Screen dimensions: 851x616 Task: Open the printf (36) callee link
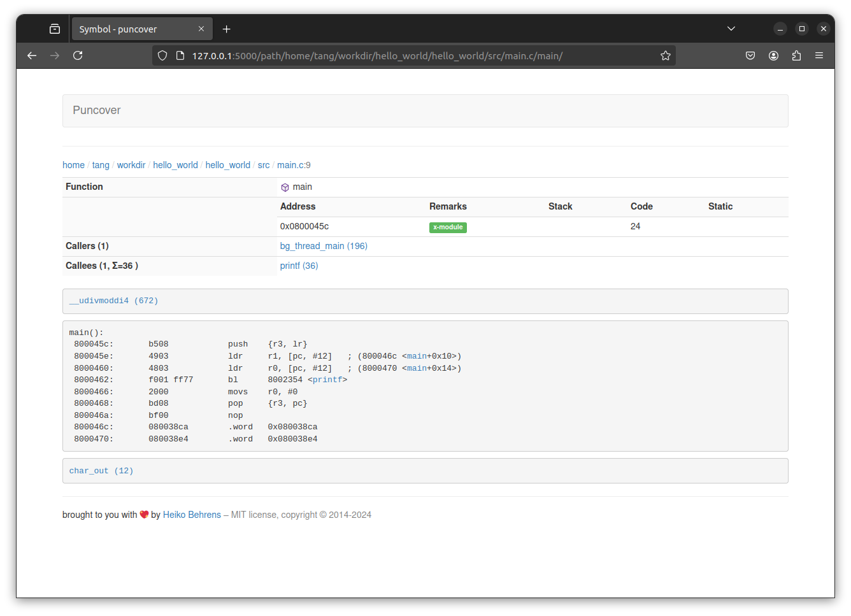[299, 266]
